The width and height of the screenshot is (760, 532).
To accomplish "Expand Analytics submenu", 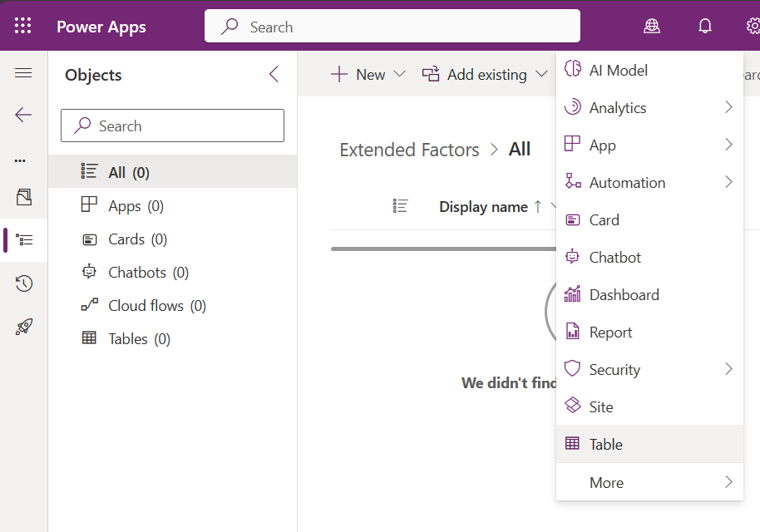I will click(x=649, y=107).
